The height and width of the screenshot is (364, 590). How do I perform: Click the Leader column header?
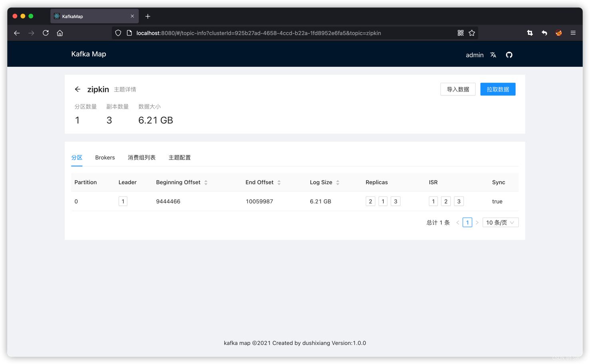[128, 182]
